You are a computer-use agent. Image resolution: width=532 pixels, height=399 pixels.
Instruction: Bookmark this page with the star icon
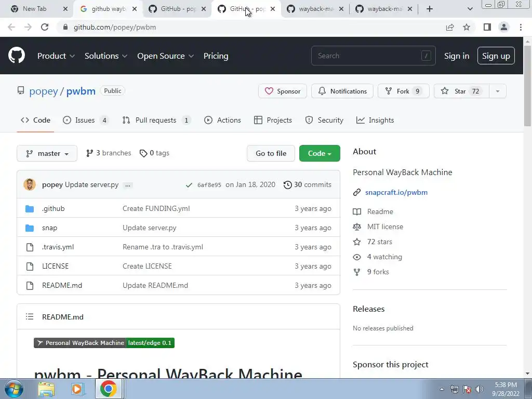point(467,27)
